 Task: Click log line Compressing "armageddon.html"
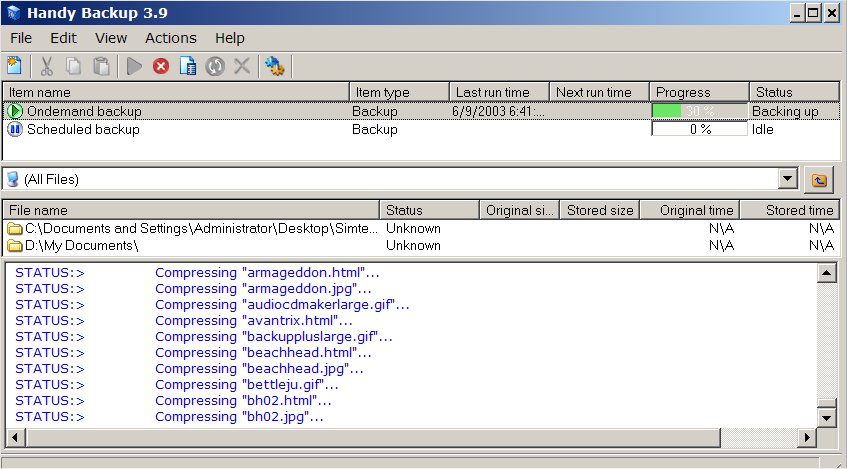coord(267,273)
